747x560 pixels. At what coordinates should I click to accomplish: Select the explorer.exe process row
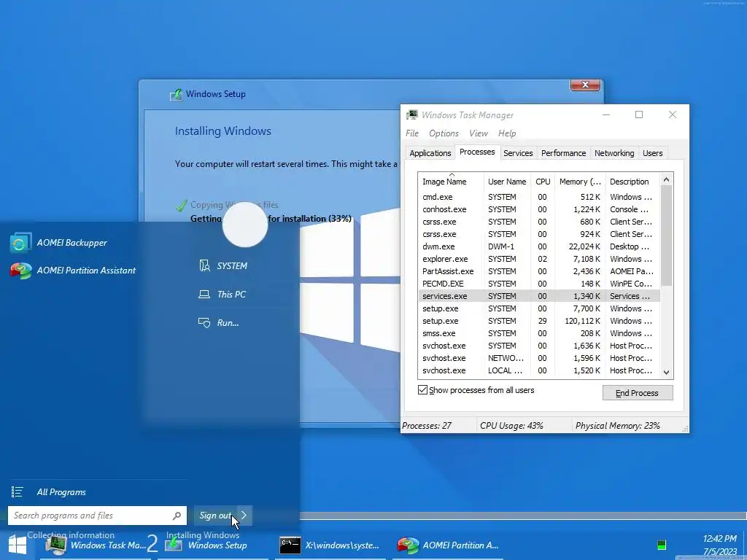click(x=539, y=259)
